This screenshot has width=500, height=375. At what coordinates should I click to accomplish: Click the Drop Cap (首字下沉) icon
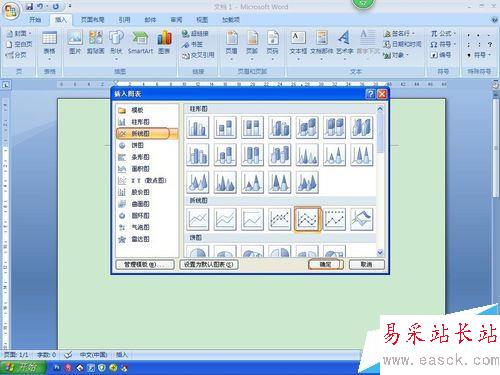click(x=368, y=42)
